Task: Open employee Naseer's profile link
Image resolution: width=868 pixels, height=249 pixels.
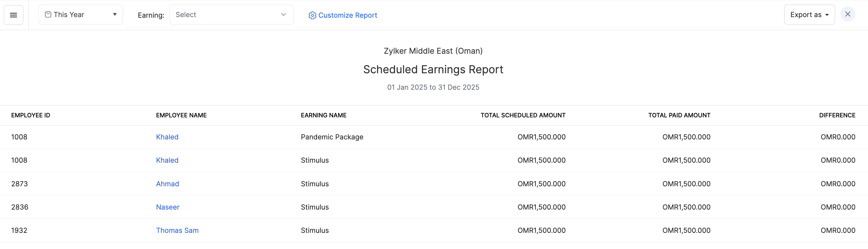Action: pyautogui.click(x=167, y=207)
